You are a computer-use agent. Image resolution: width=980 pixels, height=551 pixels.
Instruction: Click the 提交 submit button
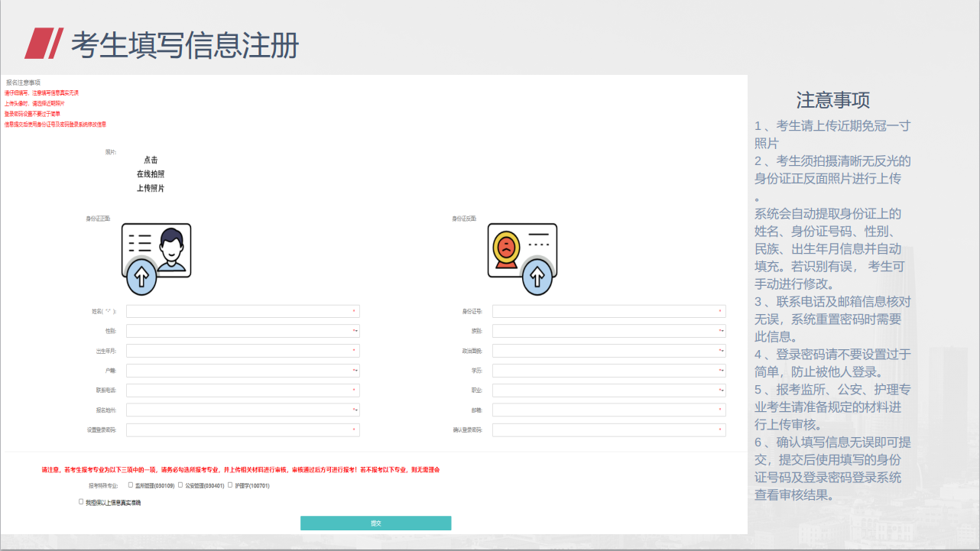pyautogui.click(x=375, y=523)
